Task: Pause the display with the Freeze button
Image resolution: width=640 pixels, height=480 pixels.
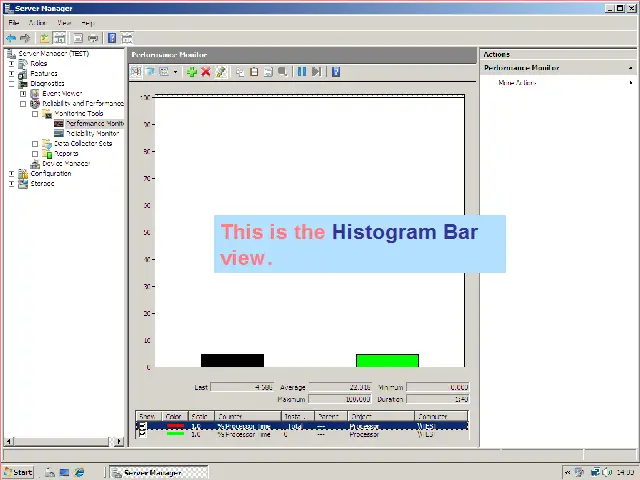Action: [301, 72]
